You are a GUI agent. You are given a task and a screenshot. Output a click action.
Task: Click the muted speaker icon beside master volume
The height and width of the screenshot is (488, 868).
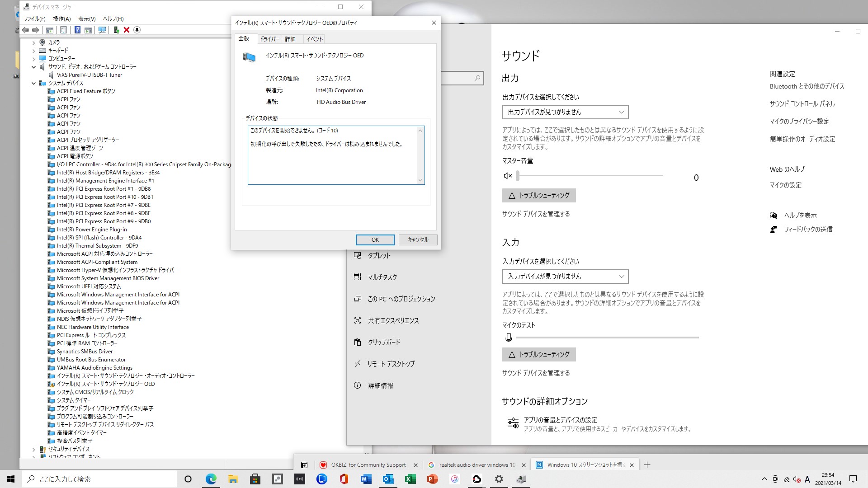coord(508,176)
